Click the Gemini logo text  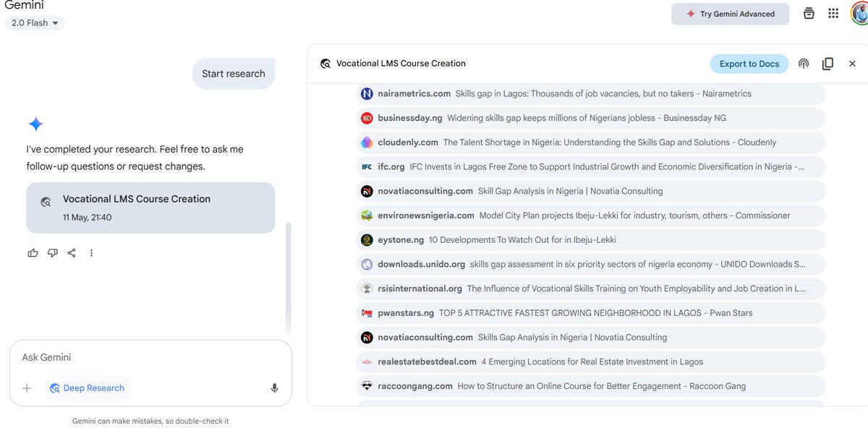pos(25,5)
